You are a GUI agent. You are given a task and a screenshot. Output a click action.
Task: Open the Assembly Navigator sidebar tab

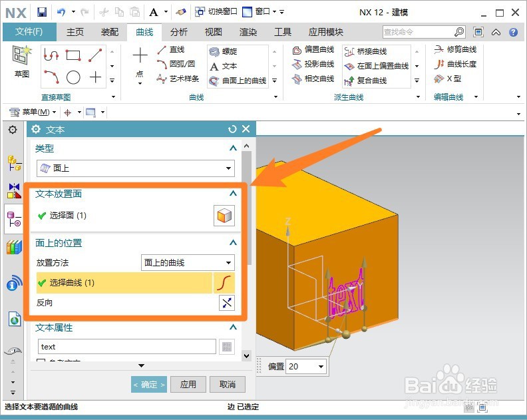pyautogui.click(x=14, y=164)
